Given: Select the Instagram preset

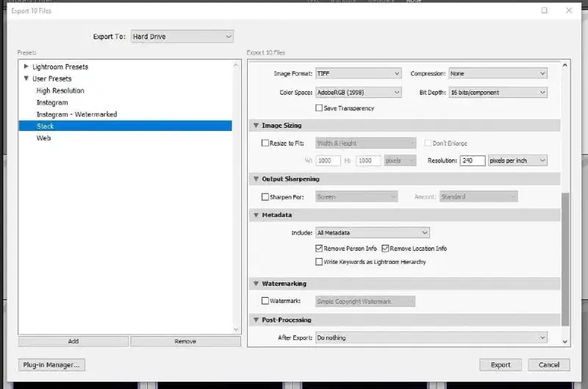Looking at the screenshot, I should click(52, 102).
